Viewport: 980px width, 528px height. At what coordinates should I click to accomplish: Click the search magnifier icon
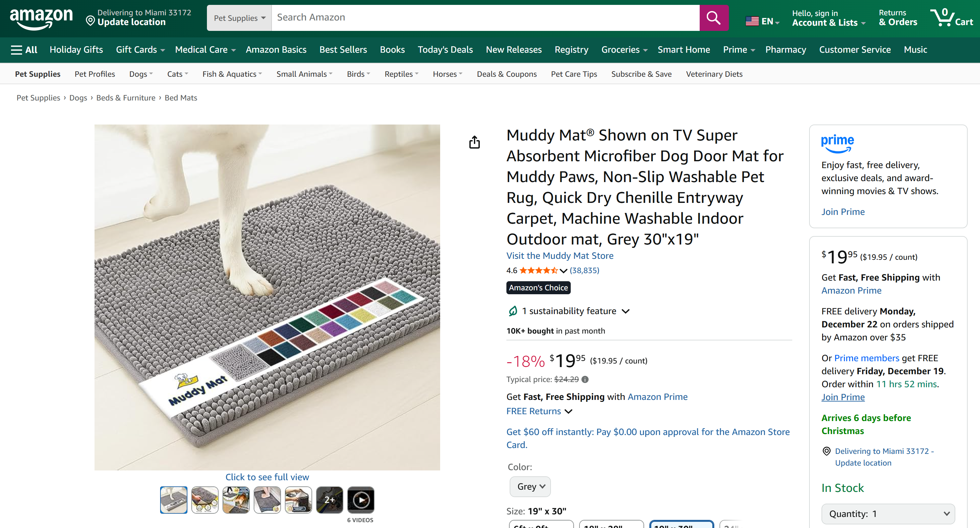tap(714, 18)
